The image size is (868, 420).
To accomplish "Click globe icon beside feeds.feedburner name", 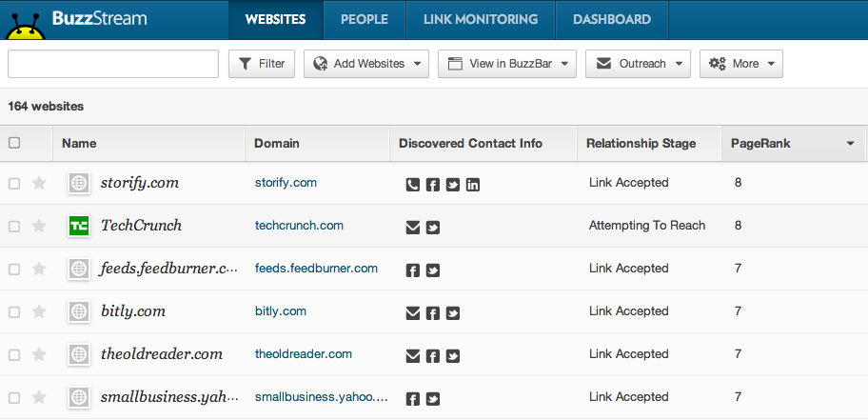I will [x=79, y=269].
